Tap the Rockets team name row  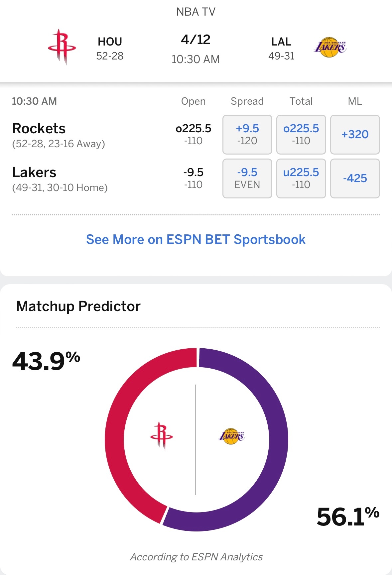(x=59, y=135)
